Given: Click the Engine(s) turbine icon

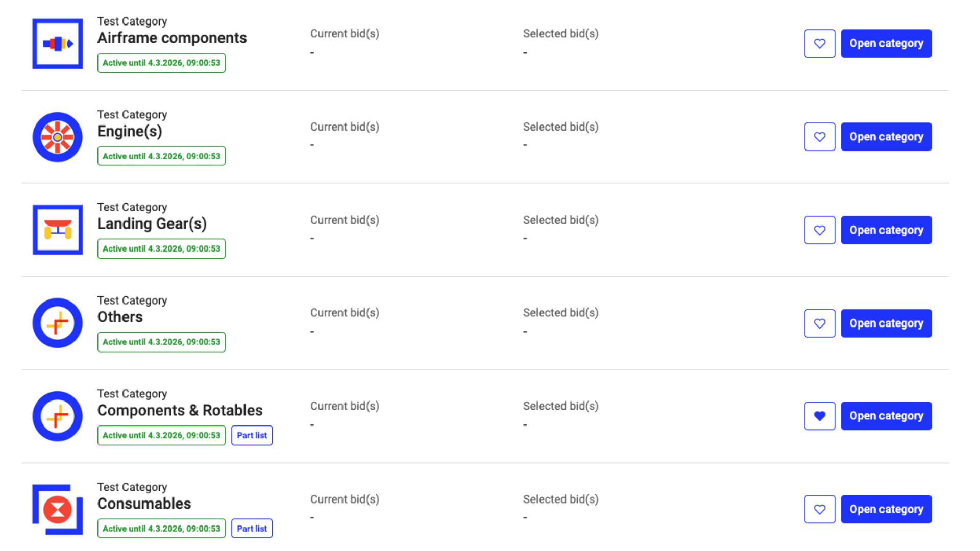Looking at the screenshot, I should click(x=57, y=137).
